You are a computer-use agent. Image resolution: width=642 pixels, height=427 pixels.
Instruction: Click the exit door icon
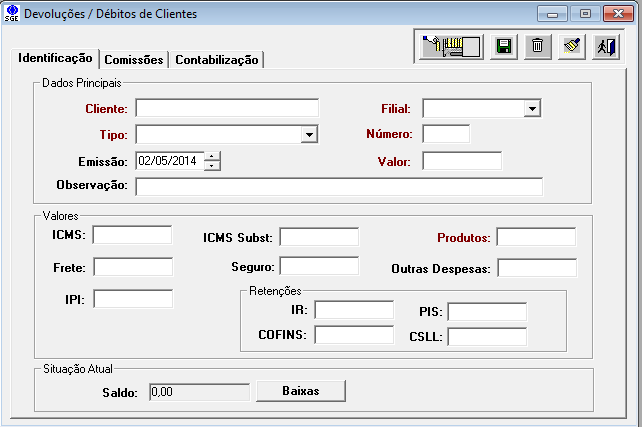pyautogui.click(x=605, y=46)
